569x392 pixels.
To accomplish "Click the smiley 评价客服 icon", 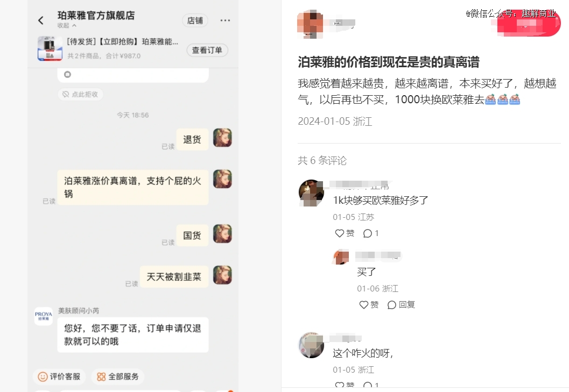I will point(43,376).
